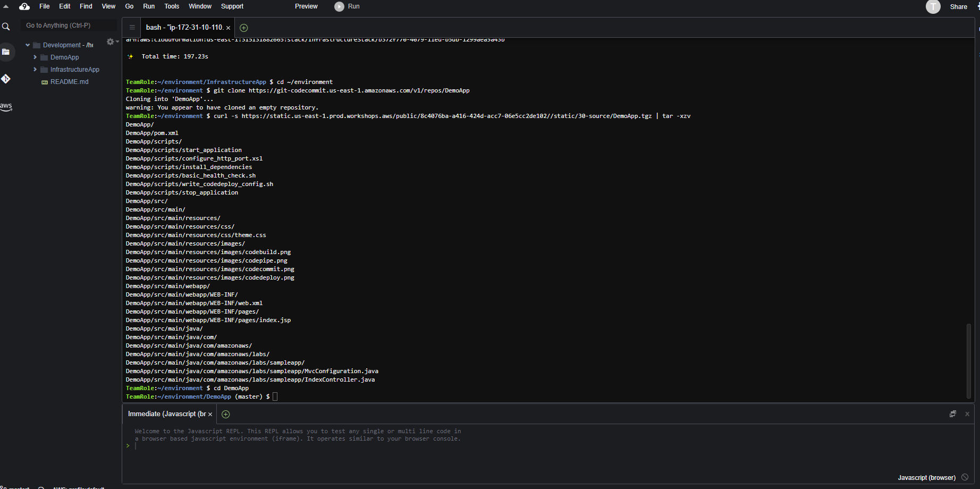Open the Go menu
This screenshot has width=980, height=489.
pyautogui.click(x=129, y=6)
